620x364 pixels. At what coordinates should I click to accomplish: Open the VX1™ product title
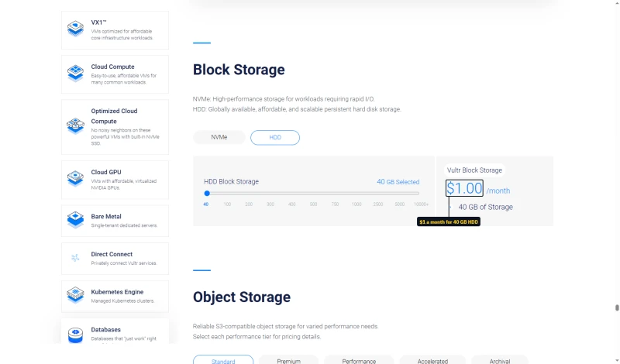click(98, 22)
